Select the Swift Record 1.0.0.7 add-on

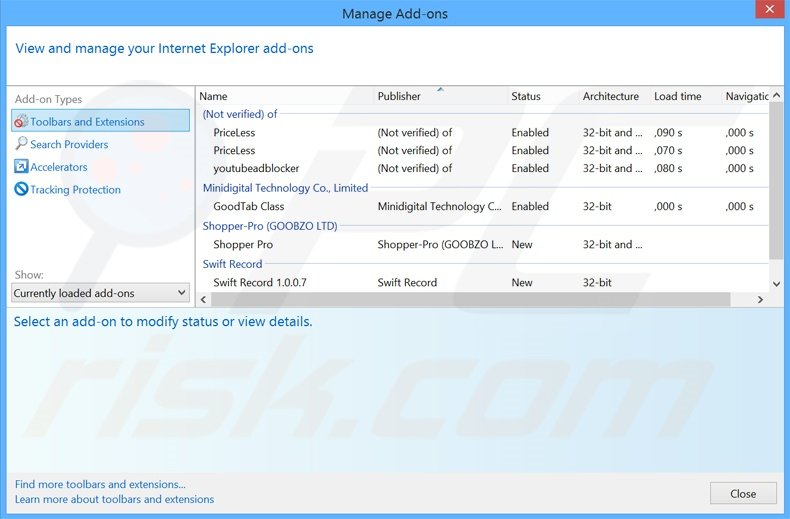click(483, 282)
